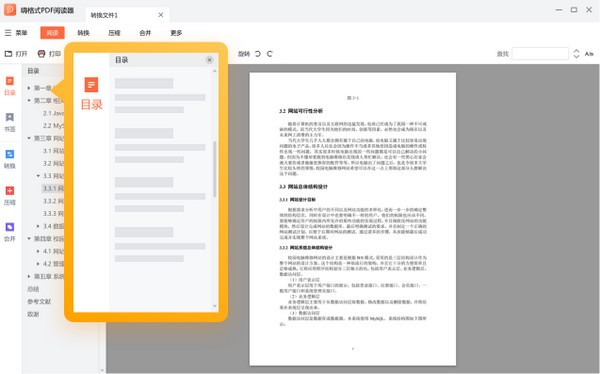Switch to the 合并 ribbon tab

(x=145, y=33)
